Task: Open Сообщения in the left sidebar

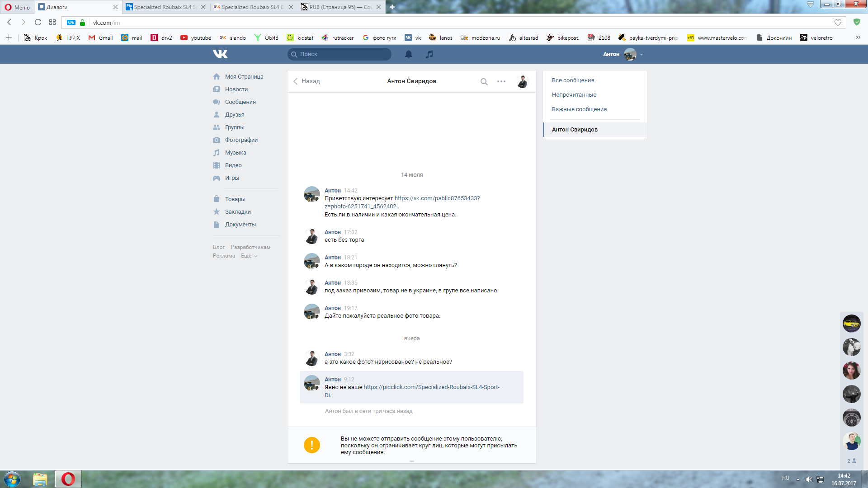Action: click(x=240, y=102)
